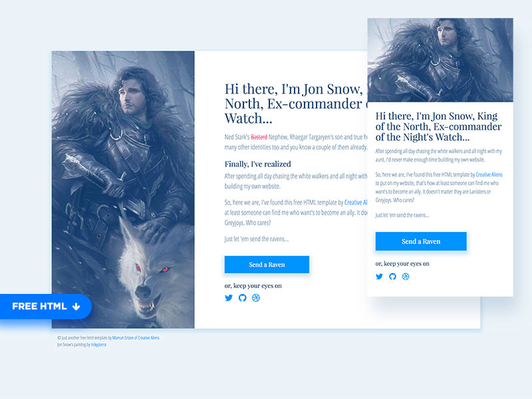Screen dimensions: 532x399
Task: Click the desktop heading 'Hi there, I'm Jon Snow,'
Action: click(294, 89)
